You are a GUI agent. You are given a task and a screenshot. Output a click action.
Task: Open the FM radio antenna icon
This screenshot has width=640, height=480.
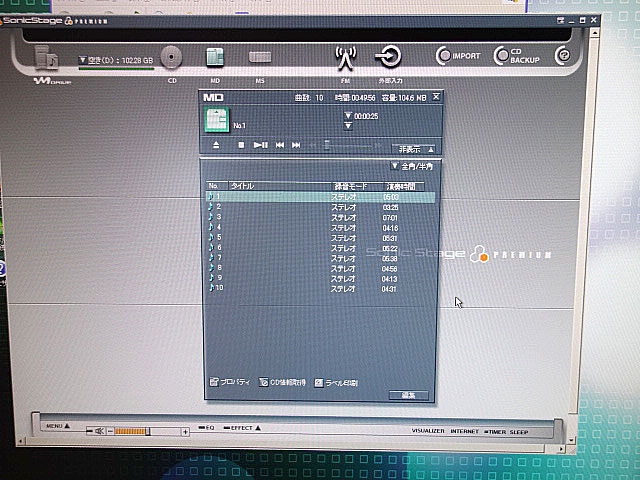pos(346,57)
